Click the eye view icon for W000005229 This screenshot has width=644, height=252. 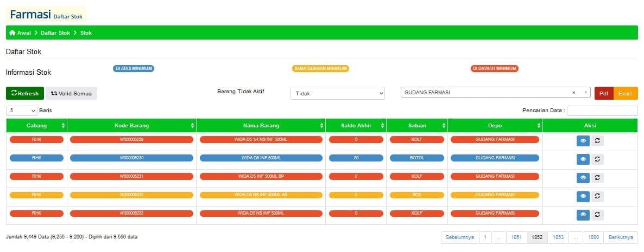click(583, 141)
